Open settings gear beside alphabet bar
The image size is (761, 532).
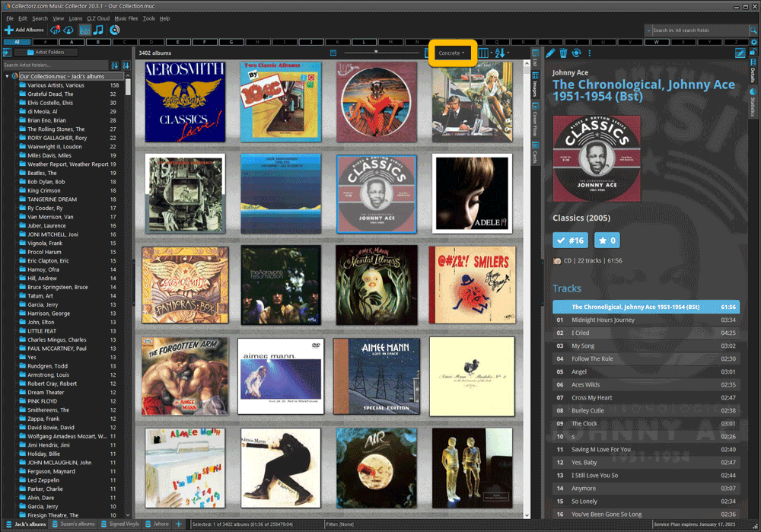click(x=753, y=42)
